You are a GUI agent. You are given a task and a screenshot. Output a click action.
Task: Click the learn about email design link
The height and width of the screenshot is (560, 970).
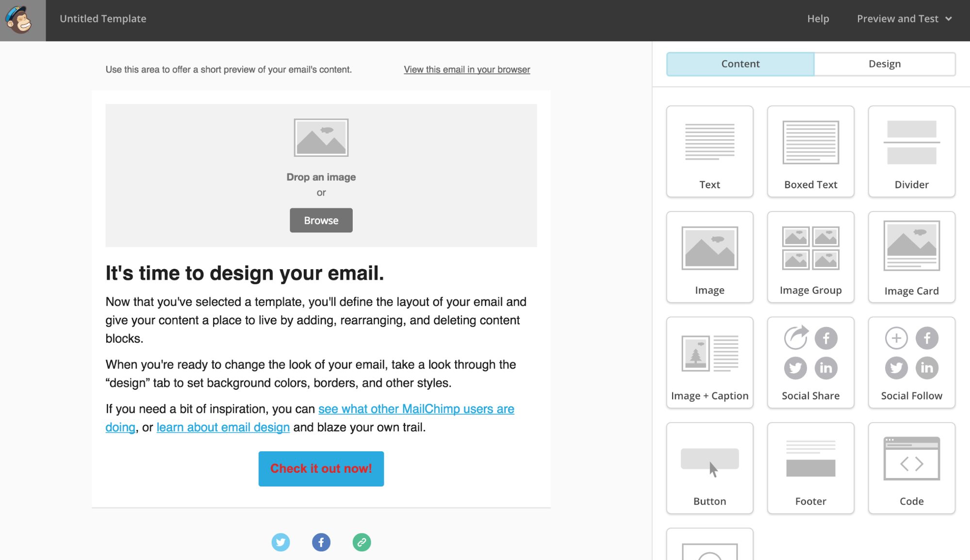[223, 426]
